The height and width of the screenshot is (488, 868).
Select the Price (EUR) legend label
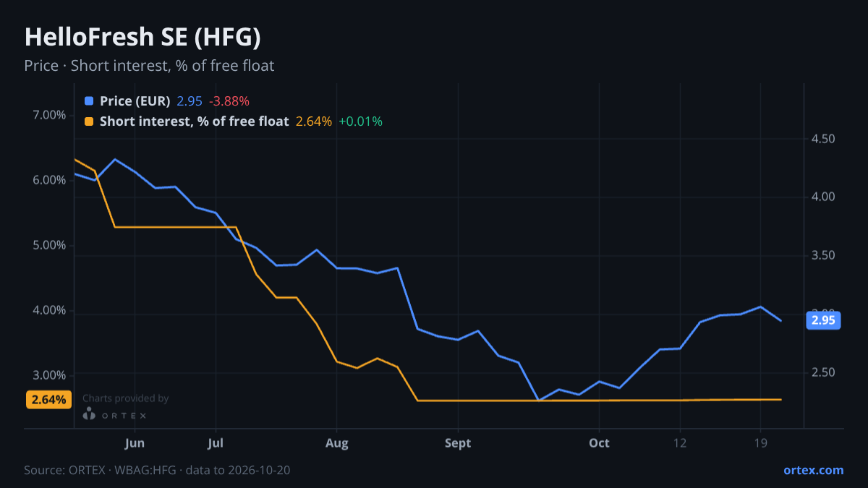[135, 101]
